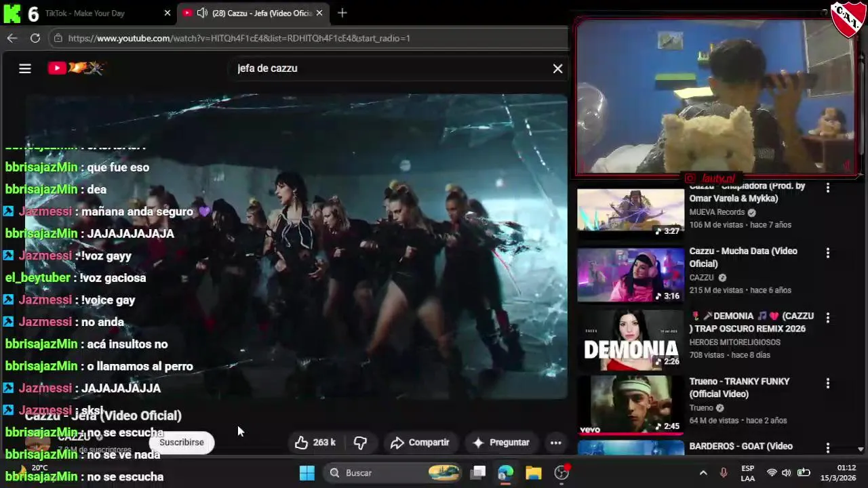This screenshot has width=868, height=488.
Task: Open the Preguntar AI button
Action: (501, 443)
